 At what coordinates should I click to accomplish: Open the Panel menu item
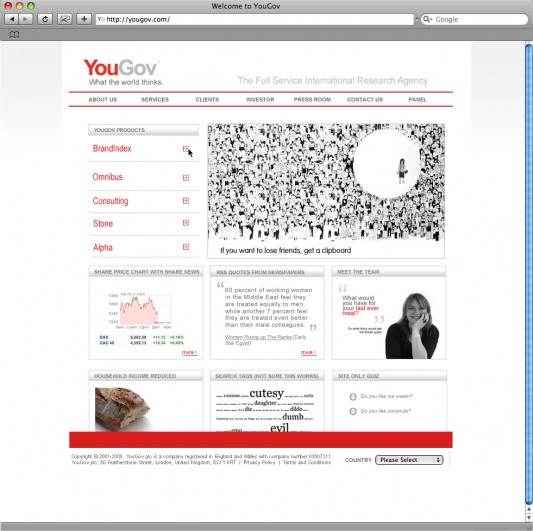(417, 100)
